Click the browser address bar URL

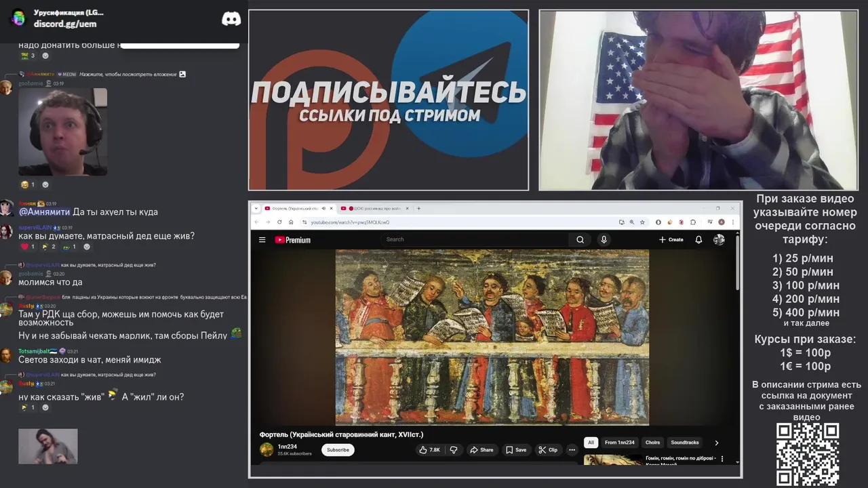click(x=350, y=222)
